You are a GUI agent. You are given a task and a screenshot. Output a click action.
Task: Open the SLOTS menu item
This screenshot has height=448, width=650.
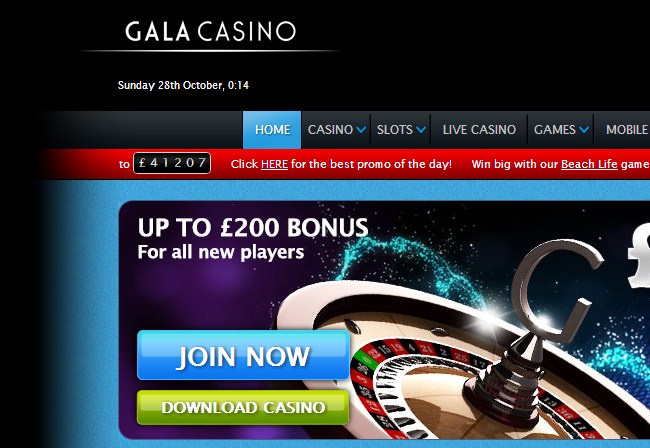tap(395, 130)
